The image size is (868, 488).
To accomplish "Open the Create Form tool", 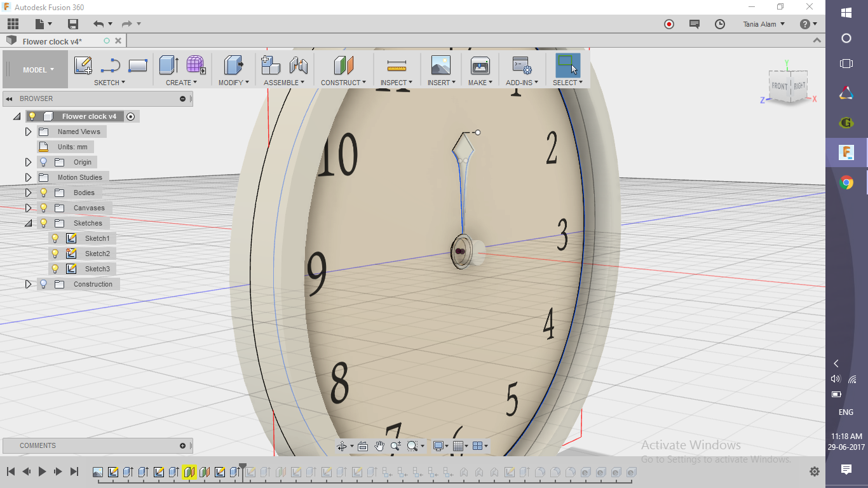I will (196, 65).
